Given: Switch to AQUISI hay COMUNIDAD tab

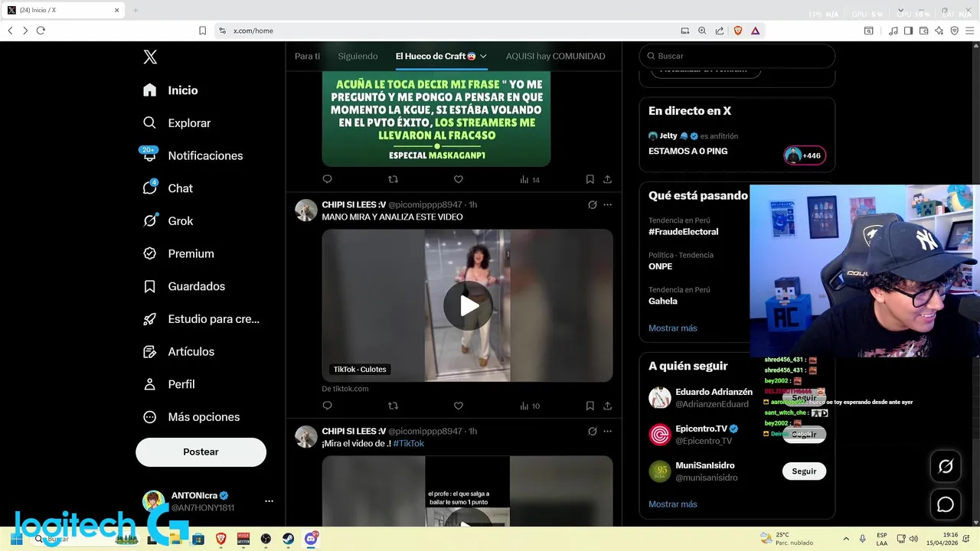Looking at the screenshot, I should click(x=555, y=56).
